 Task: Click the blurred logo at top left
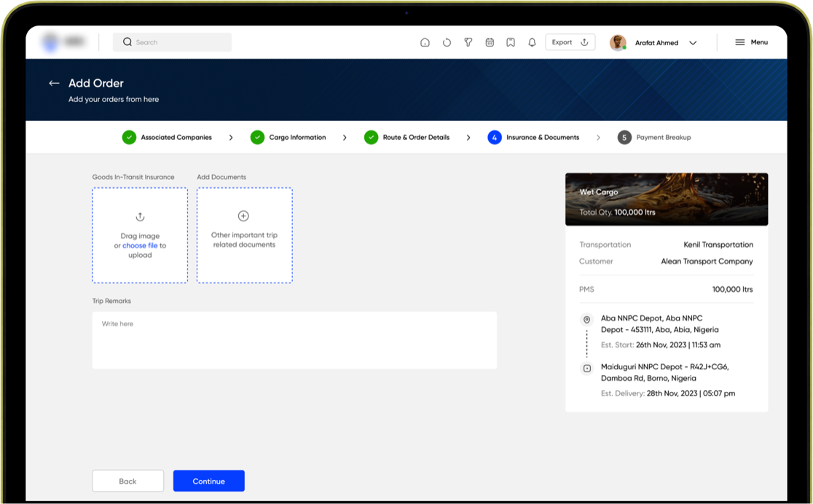pos(64,42)
